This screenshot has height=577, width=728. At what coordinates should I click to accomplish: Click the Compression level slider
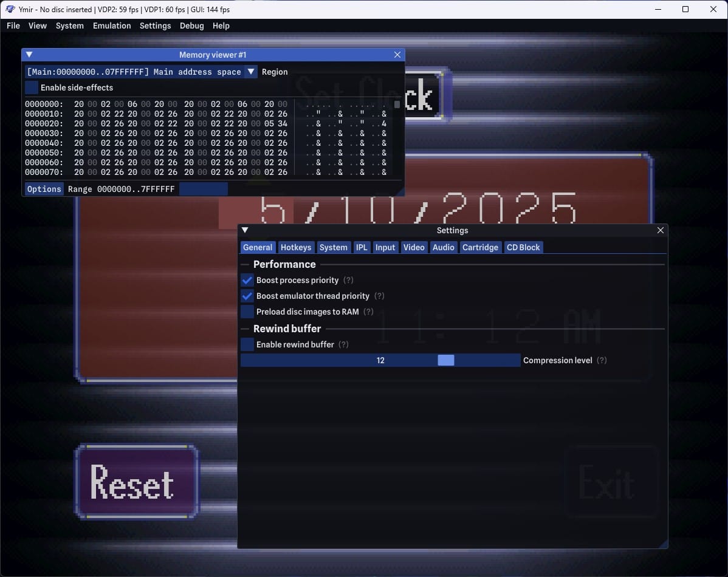tap(380, 360)
